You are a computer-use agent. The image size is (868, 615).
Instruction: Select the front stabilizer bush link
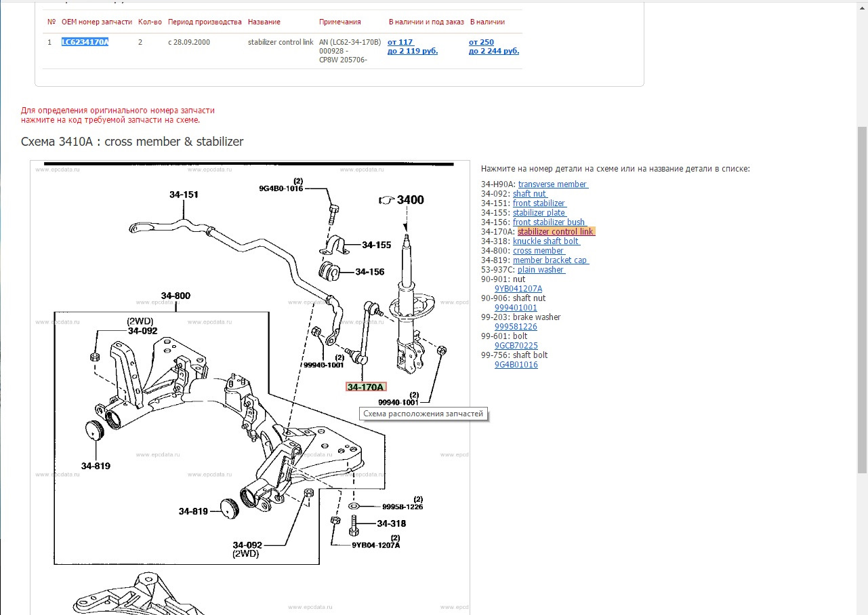pyautogui.click(x=550, y=222)
